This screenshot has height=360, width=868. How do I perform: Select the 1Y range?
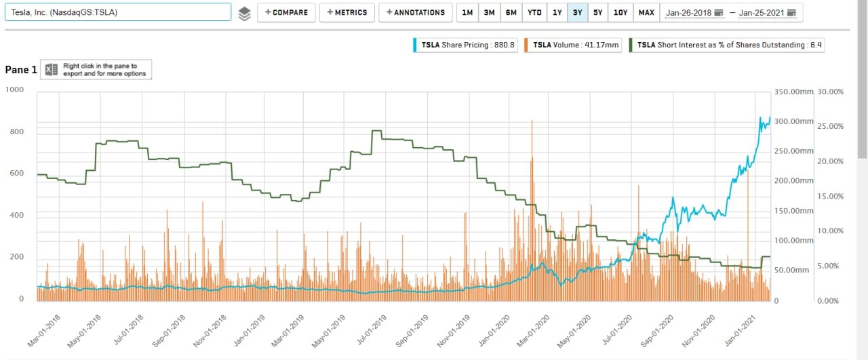(557, 13)
